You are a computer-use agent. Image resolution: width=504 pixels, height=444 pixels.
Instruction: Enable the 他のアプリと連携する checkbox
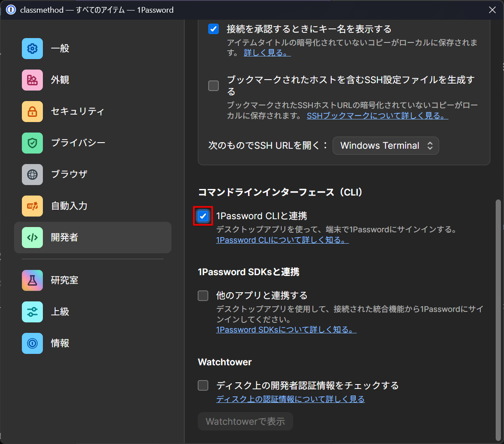coord(203,296)
